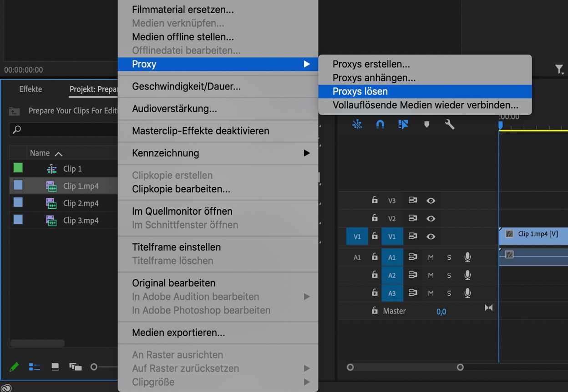Click the green label swatch for Clip 1
Screen dimensions: 568x392
[x=18, y=168]
